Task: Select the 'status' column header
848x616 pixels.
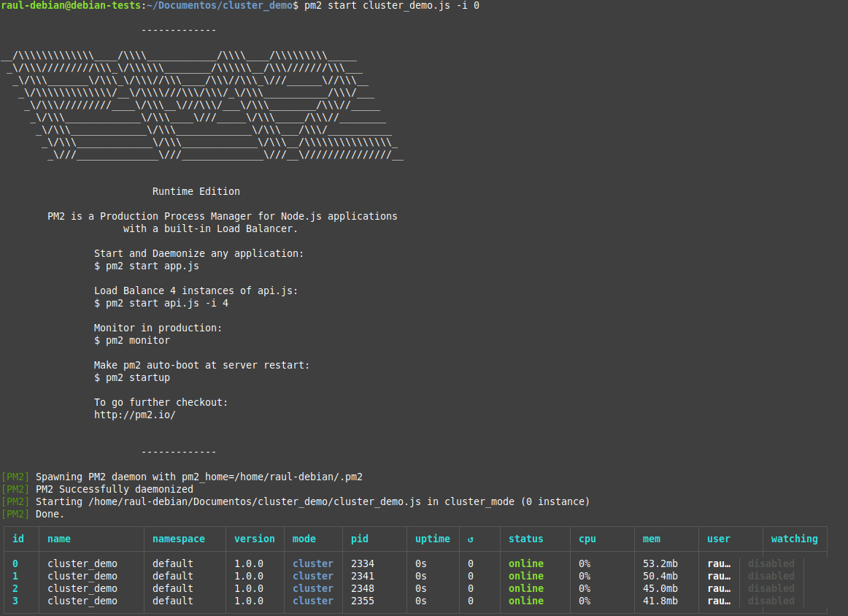Action: pos(525,539)
